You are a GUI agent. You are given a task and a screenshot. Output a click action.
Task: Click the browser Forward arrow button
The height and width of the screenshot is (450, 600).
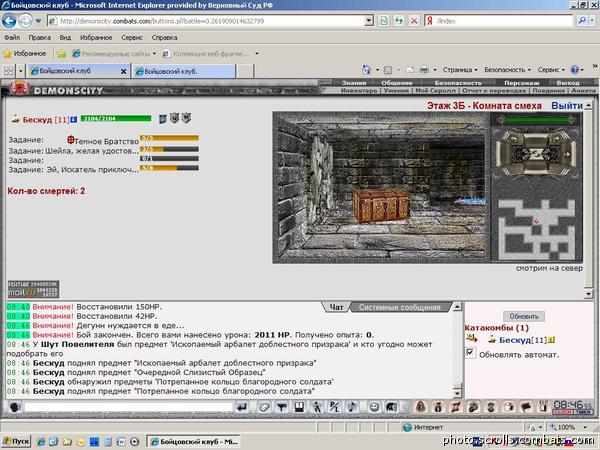25,21
